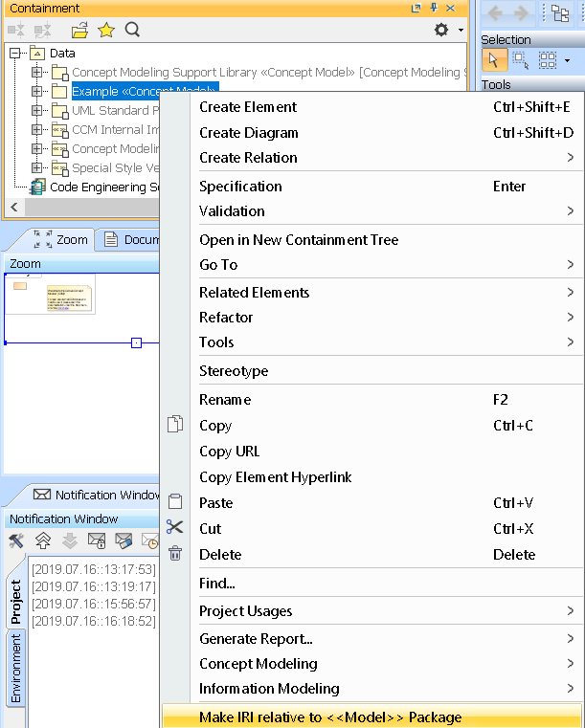Screen dimensions: 585x728
Task: Expand the CCM Internal node
Action: tap(36, 129)
